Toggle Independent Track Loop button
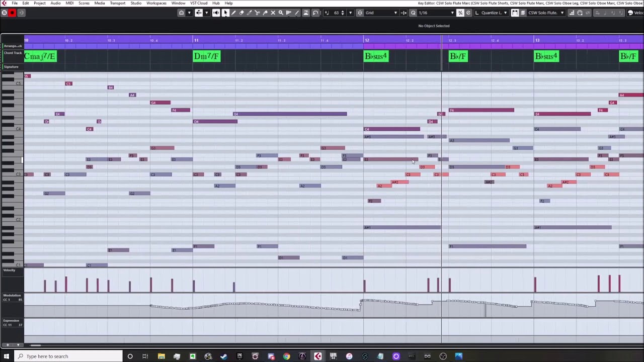The height and width of the screenshot is (362, 644). click(315, 13)
